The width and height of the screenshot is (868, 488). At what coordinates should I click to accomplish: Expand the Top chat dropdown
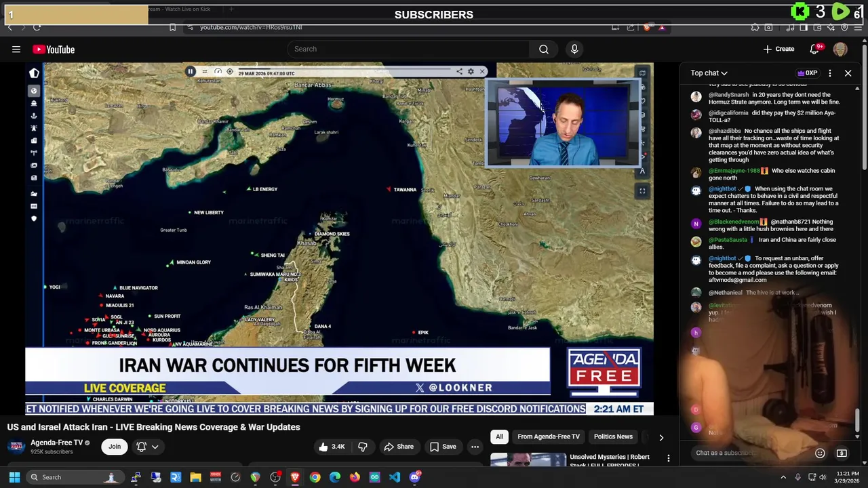click(709, 73)
